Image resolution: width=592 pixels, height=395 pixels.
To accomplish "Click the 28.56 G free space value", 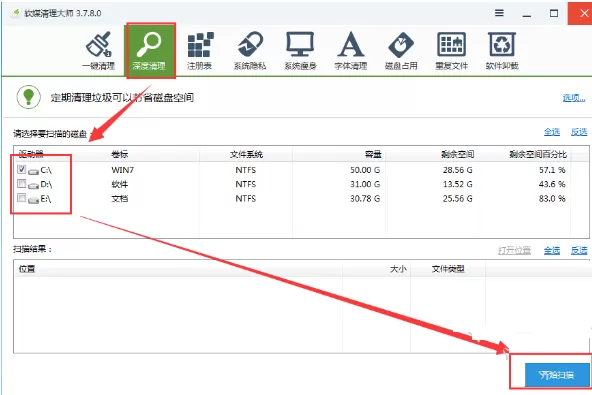I will coord(458,170).
